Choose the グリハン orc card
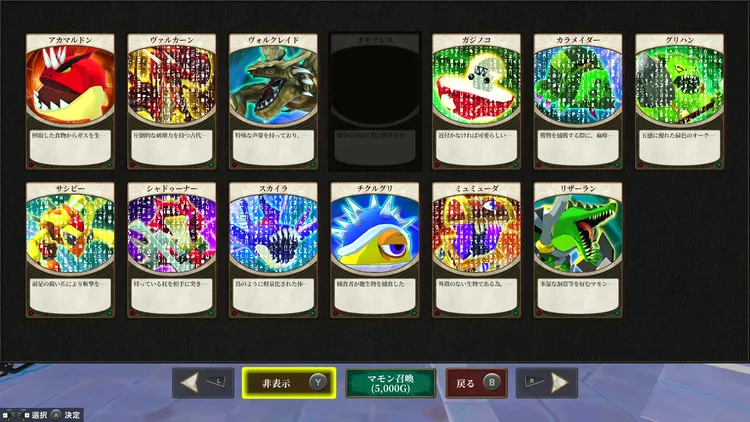 coord(679,101)
